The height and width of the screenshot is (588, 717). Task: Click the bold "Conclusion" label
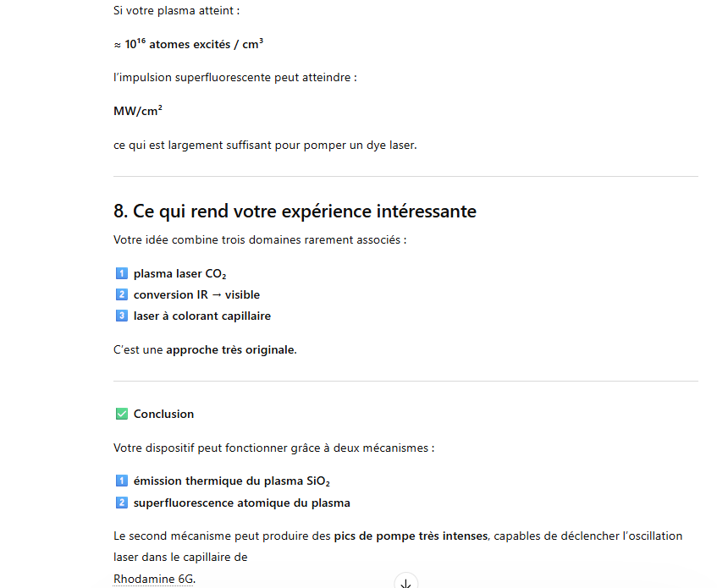pyautogui.click(x=163, y=414)
